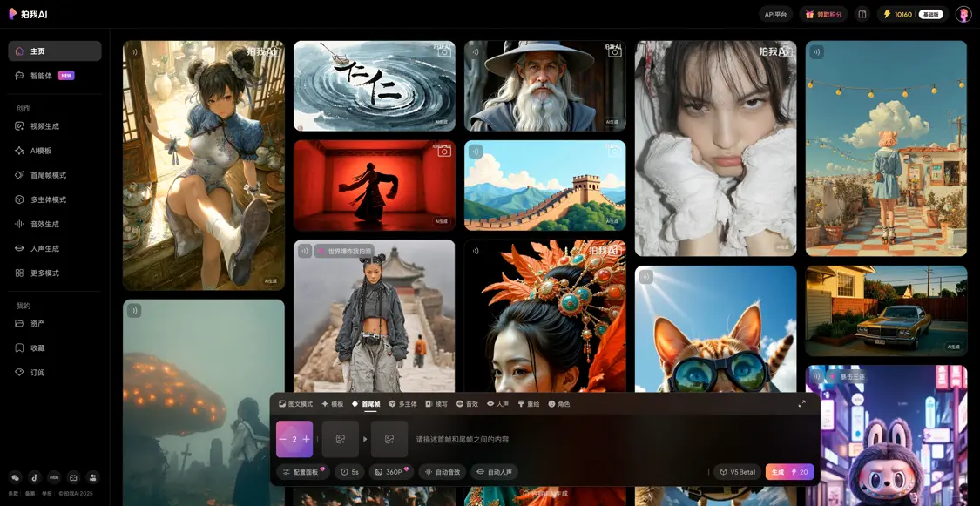980x506 pixels.
Task: Unmute the Great Wall cartoon video sound icon
Action: click(476, 152)
